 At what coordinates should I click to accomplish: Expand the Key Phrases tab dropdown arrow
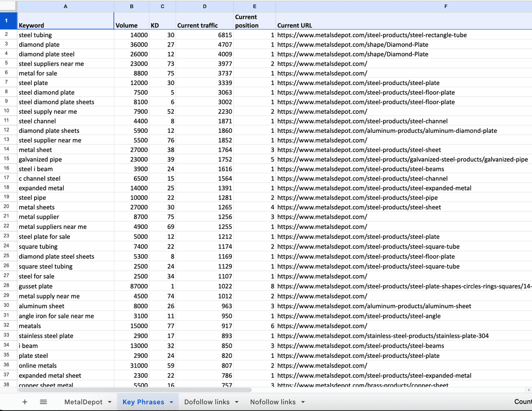(171, 402)
